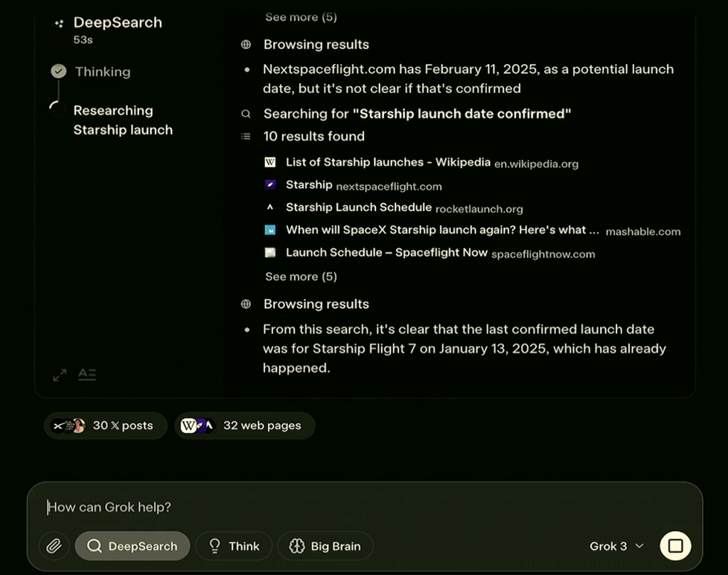This screenshot has height=575, width=728.
Task: Click the Thinking checkmark step icon
Action: pos(59,72)
